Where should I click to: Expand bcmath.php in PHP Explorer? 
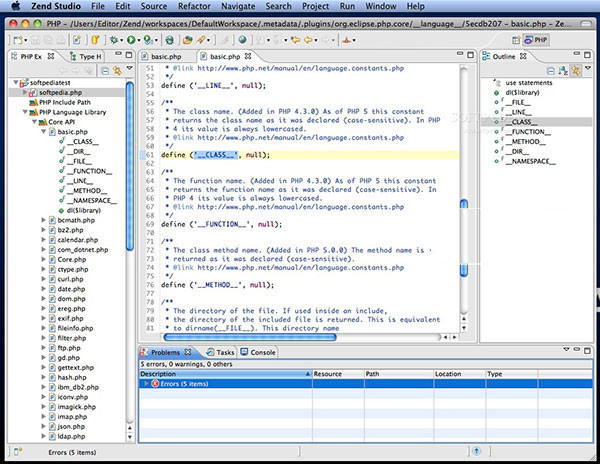42,219
